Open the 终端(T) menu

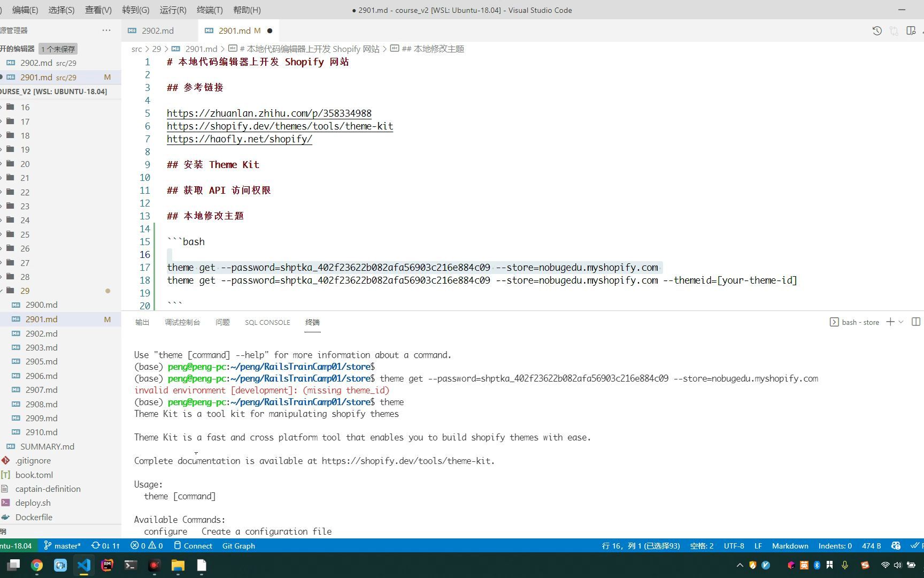[x=210, y=10]
